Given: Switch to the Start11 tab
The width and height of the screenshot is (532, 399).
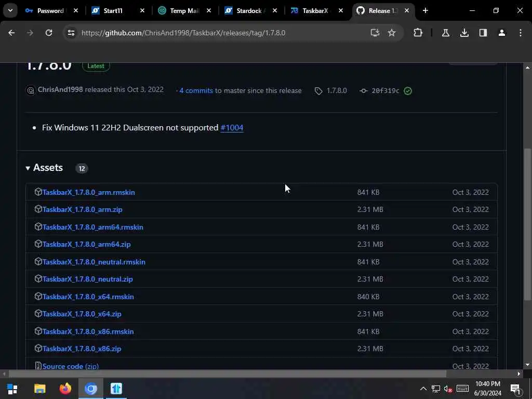Looking at the screenshot, I should [113, 11].
